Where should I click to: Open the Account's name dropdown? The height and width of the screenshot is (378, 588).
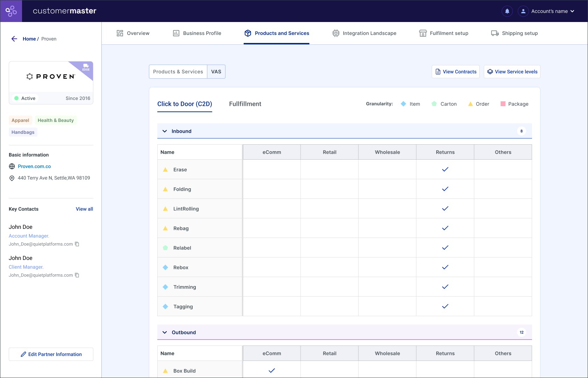coord(553,11)
